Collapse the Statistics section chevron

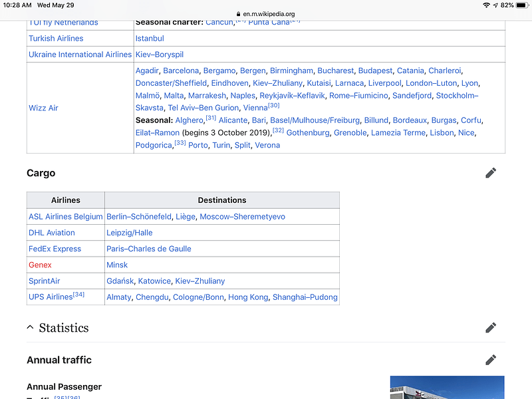tap(30, 327)
